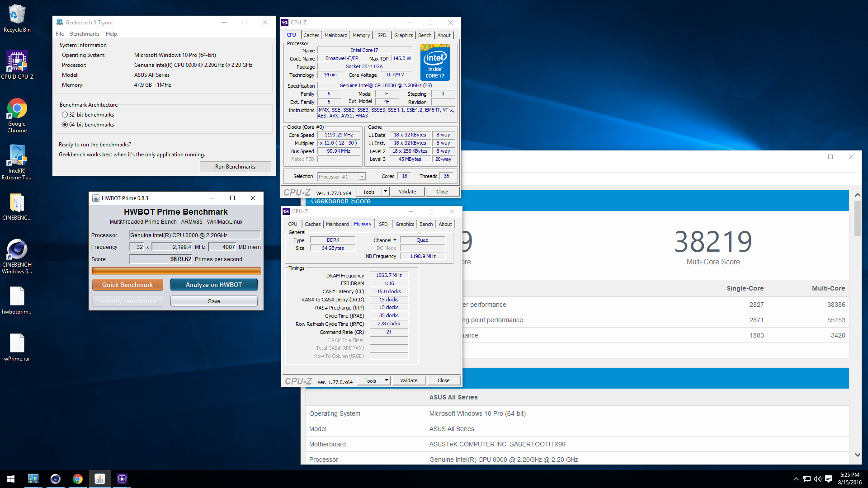Click the HWBOT Prime orange progress bar
868x488 pixels.
tap(176, 271)
